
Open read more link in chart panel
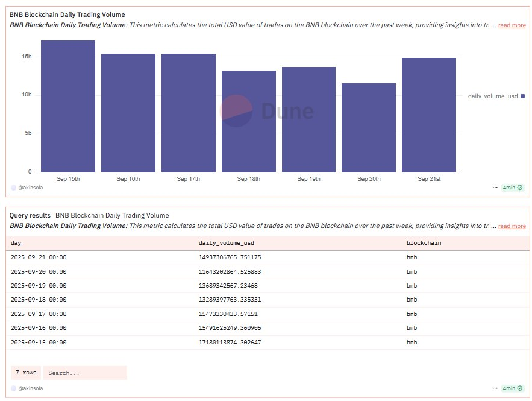pyautogui.click(x=512, y=25)
